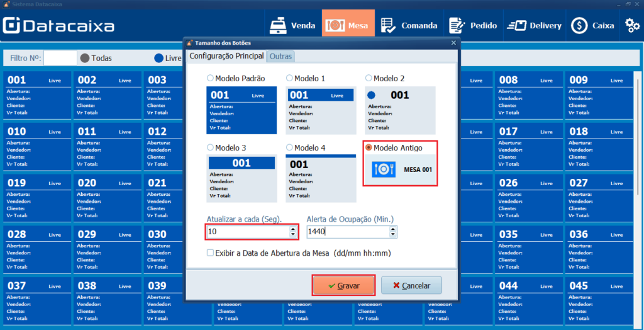Image resolution: width=644 pixels, height=330 pixels.
Task: Click the Cancelar button
Action: (411, 285)
